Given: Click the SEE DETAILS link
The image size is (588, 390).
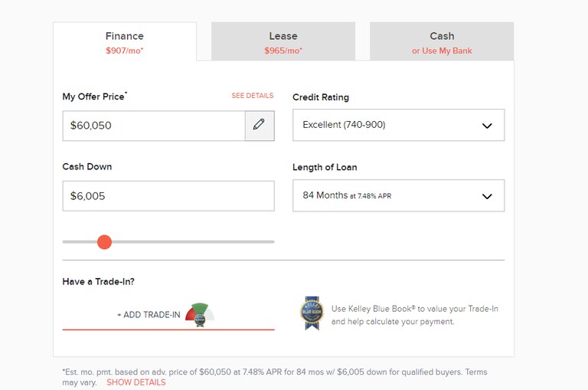Looking at the screenshot, I should coord(252,96).
